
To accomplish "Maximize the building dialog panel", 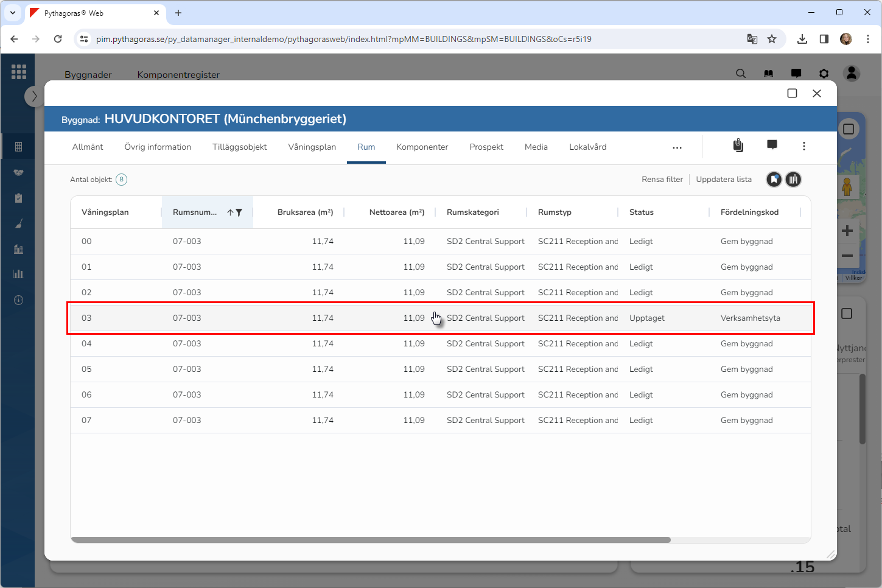I will (792, 93).
